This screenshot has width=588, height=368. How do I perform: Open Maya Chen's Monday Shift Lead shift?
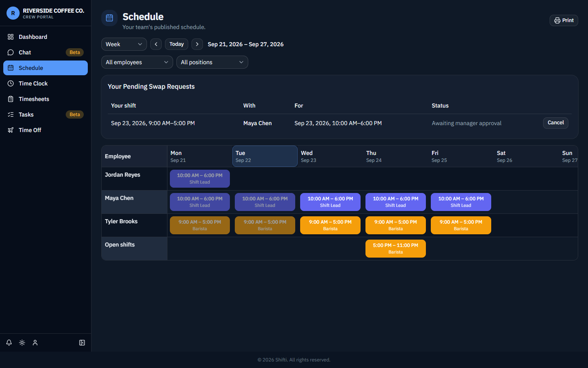point(200,202)
